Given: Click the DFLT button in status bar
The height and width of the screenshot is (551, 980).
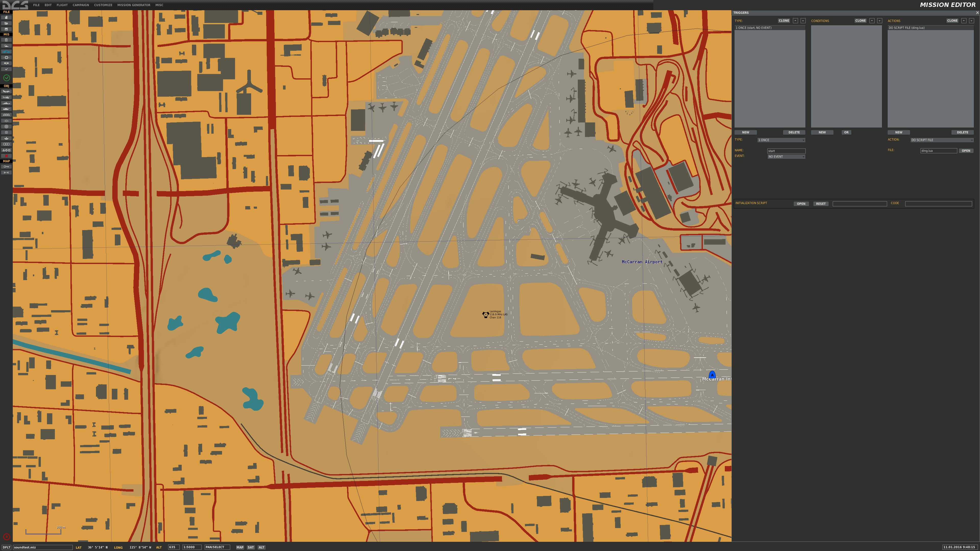Looking at the screenshot, I should click(6, 547).
